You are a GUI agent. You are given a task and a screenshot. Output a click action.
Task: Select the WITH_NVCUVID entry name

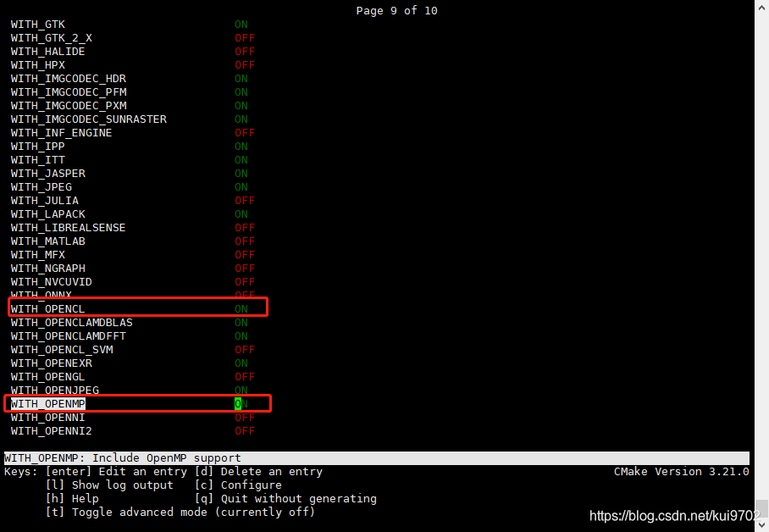[x=52, y=282]
